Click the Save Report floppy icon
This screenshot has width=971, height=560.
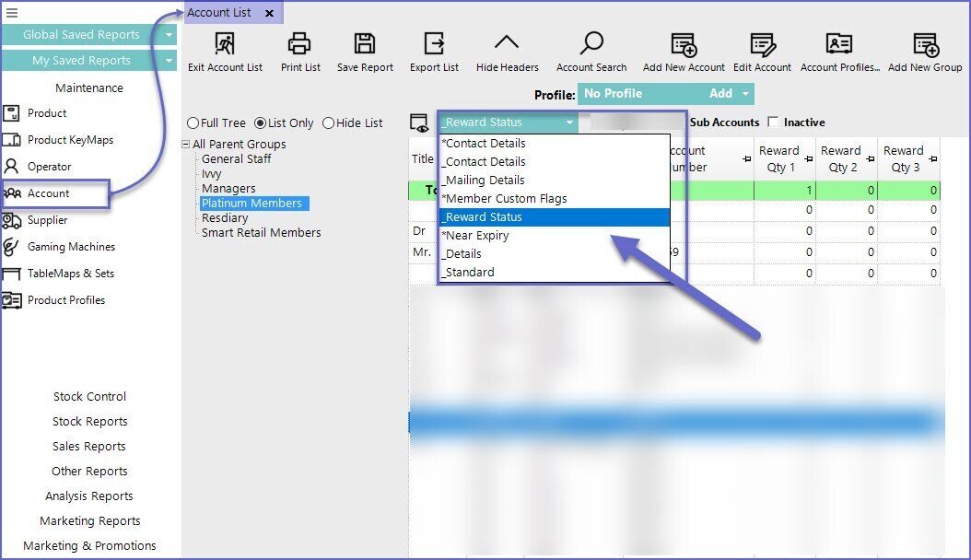pyautogui.click(x=365, y=44)
